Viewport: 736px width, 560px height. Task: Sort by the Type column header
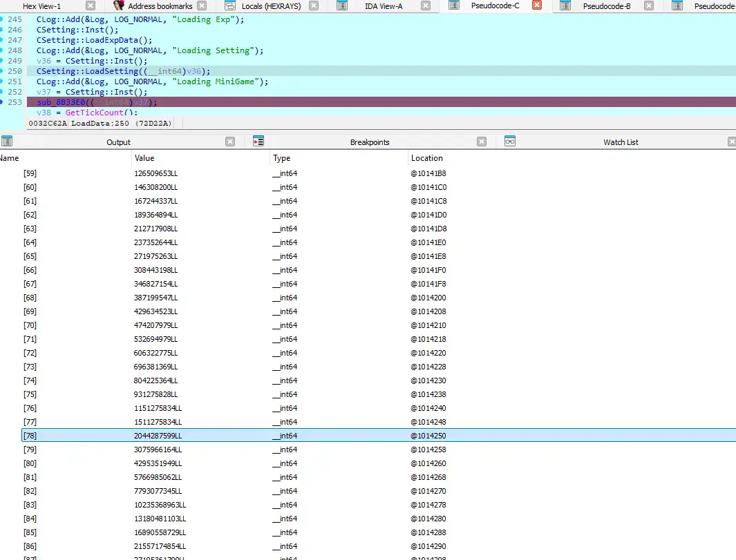282,158
